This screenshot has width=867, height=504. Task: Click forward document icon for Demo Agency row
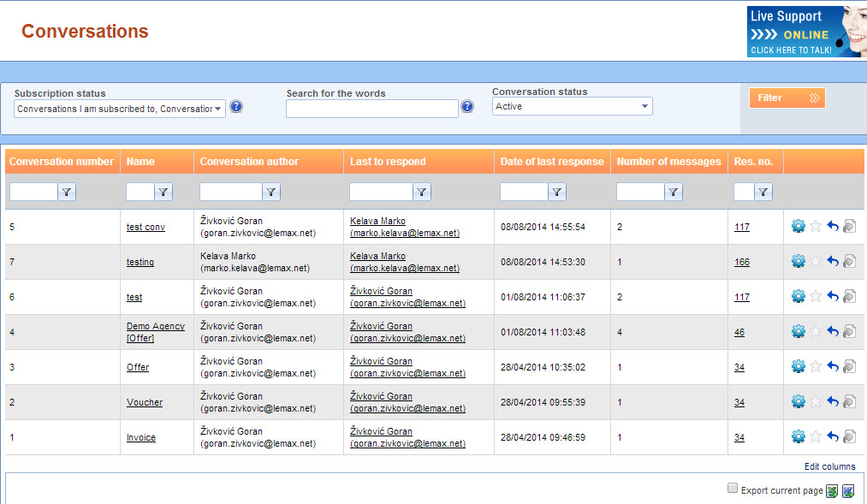pos(849,331)
